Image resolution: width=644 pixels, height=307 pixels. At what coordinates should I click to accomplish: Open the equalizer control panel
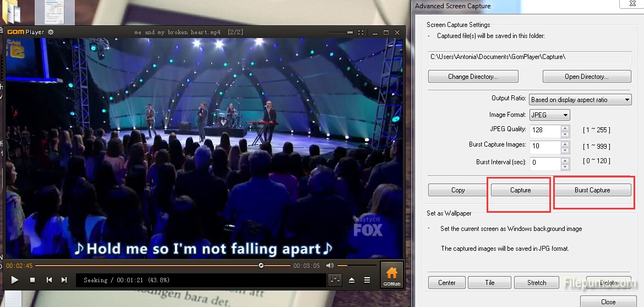[335, 280]
